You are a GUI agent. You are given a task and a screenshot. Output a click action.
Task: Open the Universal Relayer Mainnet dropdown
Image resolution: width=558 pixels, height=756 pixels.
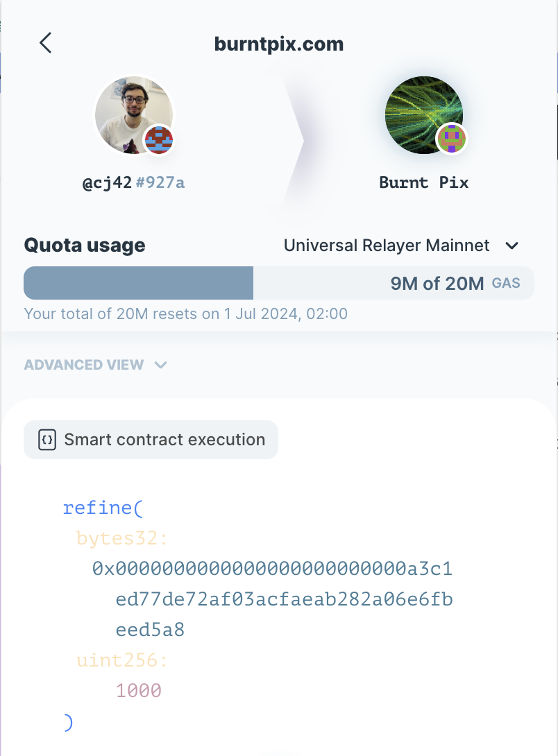pos(401,246)
